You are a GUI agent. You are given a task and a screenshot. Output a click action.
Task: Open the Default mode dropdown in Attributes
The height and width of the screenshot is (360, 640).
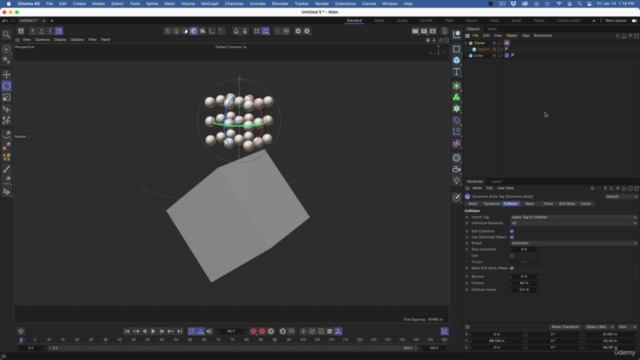coord(621,197)
